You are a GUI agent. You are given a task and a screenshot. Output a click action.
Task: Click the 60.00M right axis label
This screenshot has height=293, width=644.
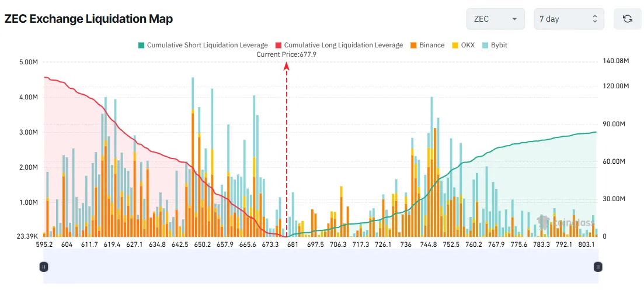[x=614, y=162]
